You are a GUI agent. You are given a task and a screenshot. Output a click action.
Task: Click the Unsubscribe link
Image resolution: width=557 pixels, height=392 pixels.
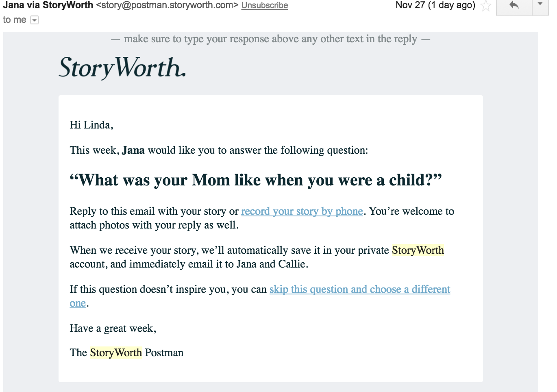(x=264, y=5)
